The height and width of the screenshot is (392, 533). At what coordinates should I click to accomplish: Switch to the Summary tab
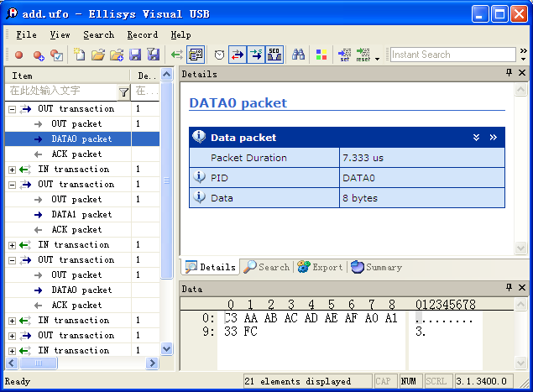376,267
